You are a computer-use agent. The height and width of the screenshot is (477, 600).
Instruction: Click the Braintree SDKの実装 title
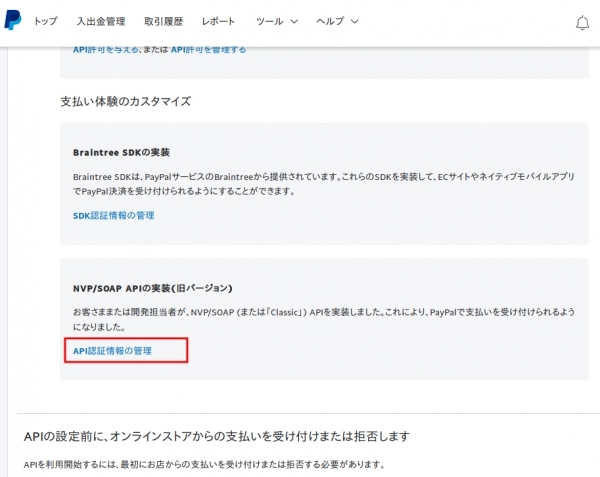pyautogui.click(x=121, y=152)
